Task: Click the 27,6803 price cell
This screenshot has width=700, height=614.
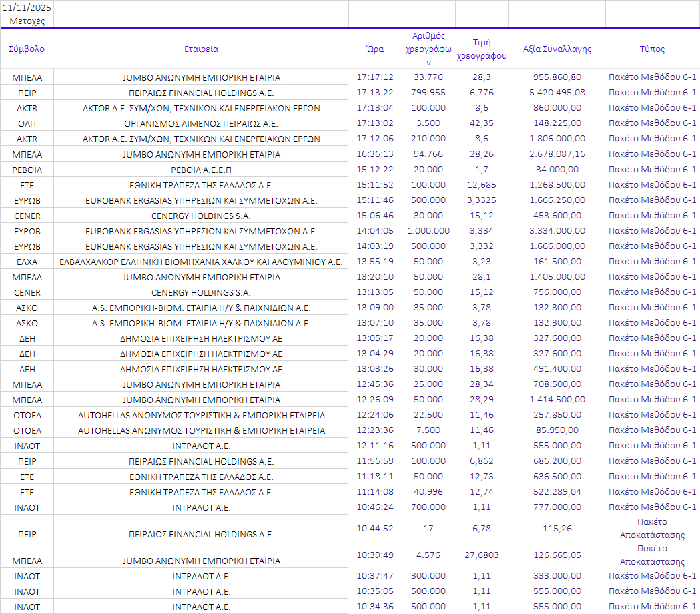Action: pyautogui.click(x=482, y=555)
